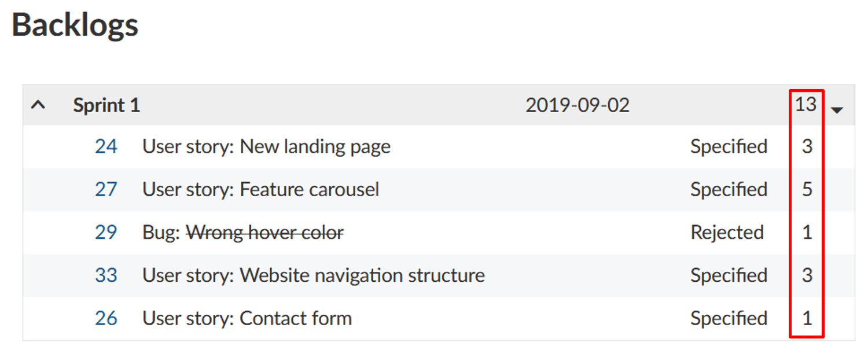This screenshot has height=350, width=868.
Task: Select the New landing page user story
Action: click(x=266, y=146)
